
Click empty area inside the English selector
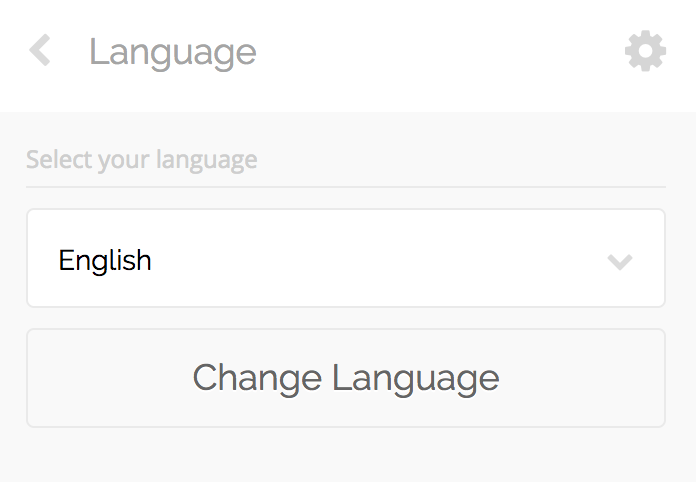[x=377, y=260]
